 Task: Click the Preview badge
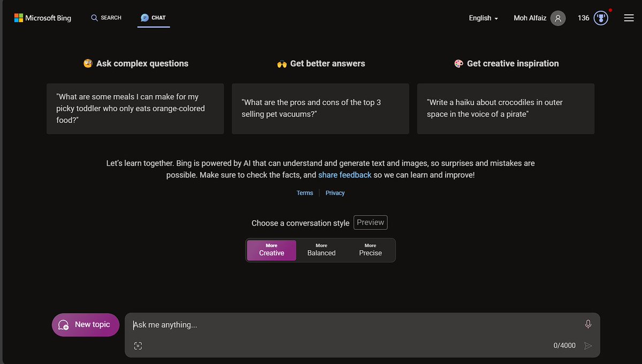click(x=370, y=222)
